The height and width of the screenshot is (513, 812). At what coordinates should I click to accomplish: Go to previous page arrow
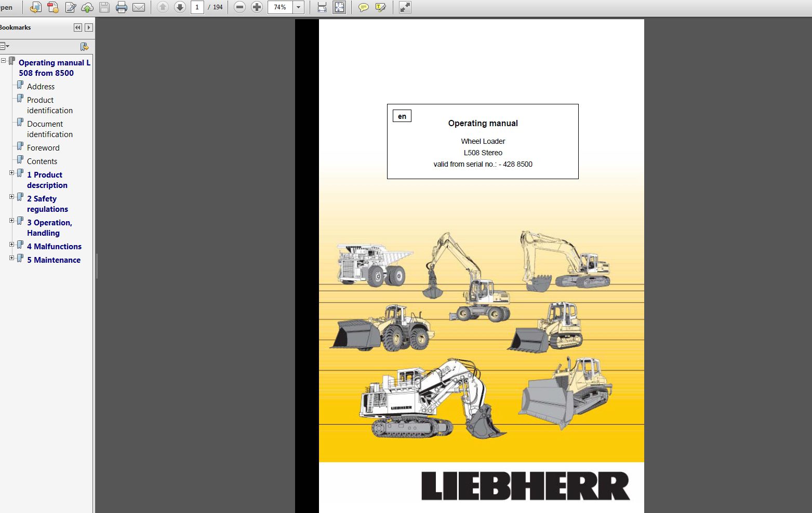point(163,7)
